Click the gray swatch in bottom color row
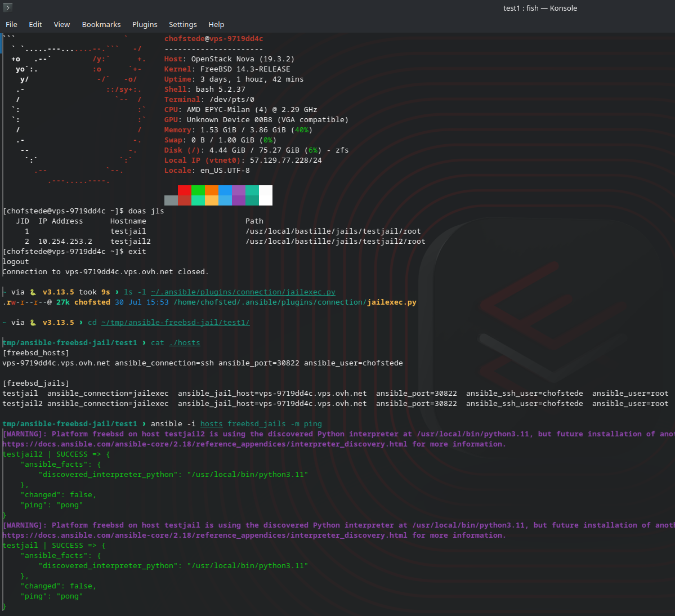 (x=171, y=200)
